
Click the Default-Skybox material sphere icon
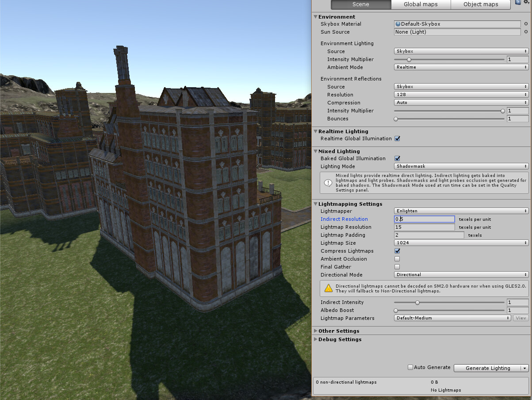[398, 24]
